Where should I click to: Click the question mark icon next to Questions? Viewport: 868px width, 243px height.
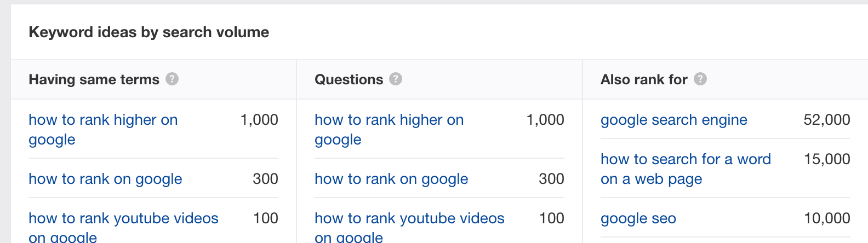tap(396, 79)
